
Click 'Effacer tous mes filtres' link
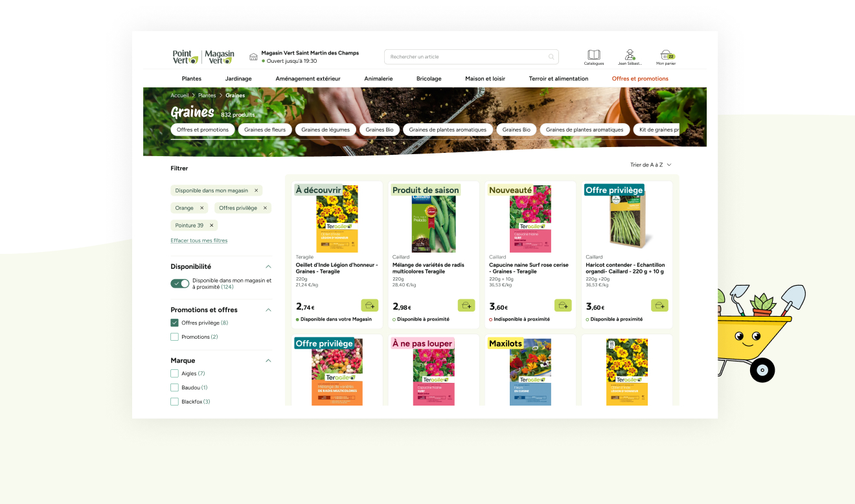click(x=199, y=240)
